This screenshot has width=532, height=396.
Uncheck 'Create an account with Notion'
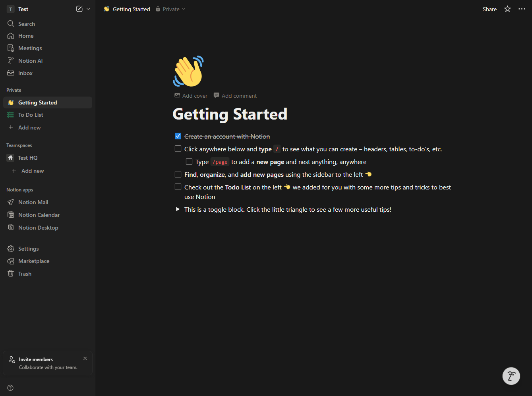[x=178, y=136]
